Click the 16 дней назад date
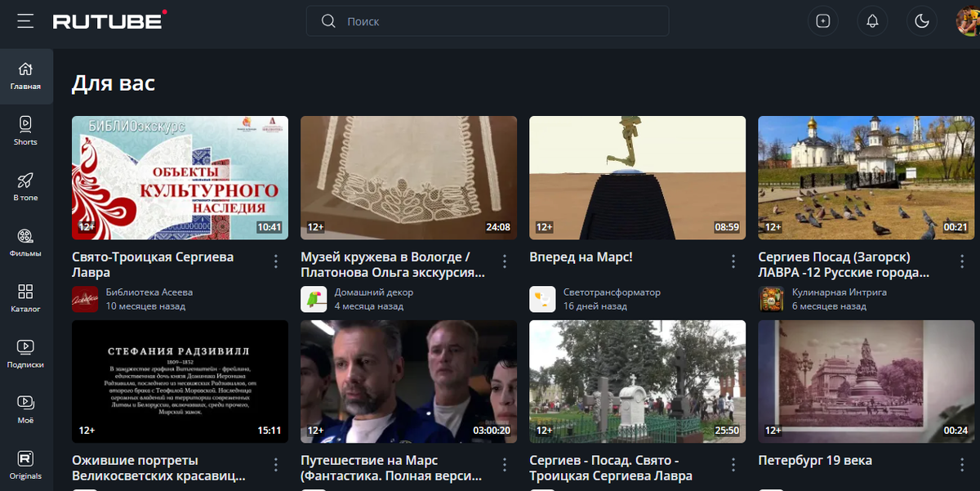Screen dimensions: 980x491 pyautogui.click(x=595, y=306)
